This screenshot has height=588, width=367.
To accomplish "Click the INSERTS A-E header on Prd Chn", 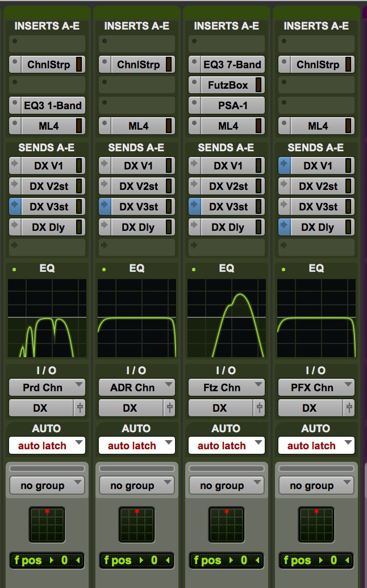I will (47, 26).
